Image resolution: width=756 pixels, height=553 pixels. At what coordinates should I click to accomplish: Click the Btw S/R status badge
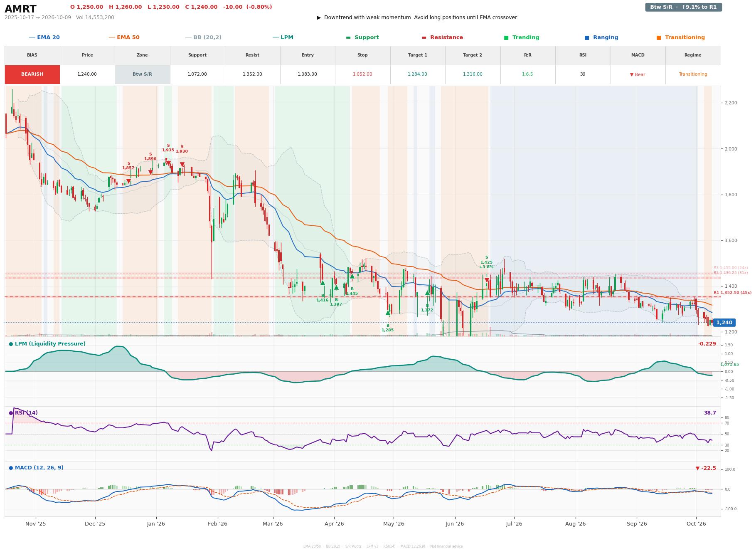(683, 7)
